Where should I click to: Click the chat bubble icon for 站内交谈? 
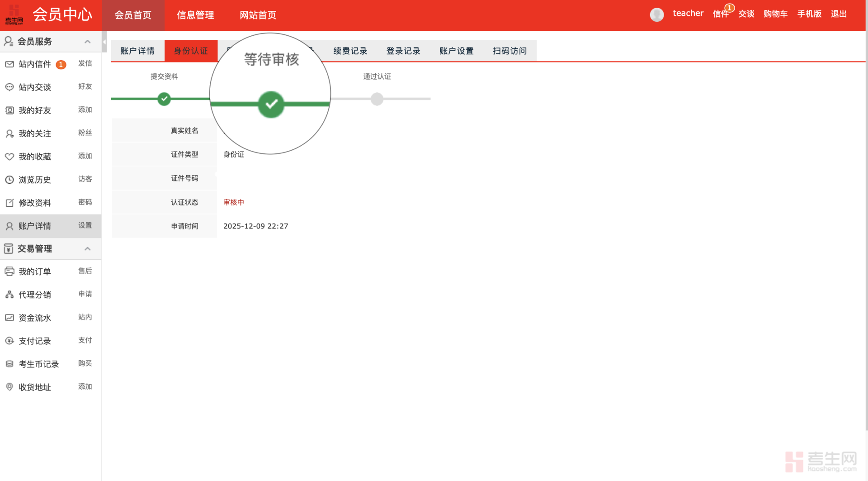pos(9,87)
